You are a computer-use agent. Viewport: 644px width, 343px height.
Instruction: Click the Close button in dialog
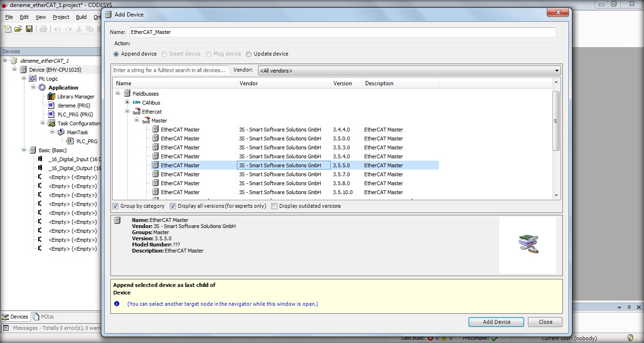(x=545, y=322)
